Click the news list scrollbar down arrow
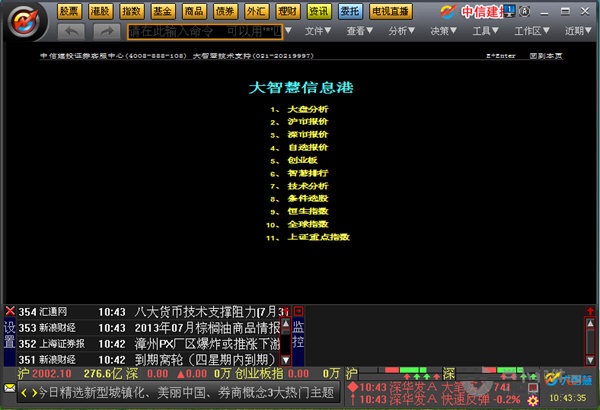The width and height of the screenshot is (600, 410). 285,360
